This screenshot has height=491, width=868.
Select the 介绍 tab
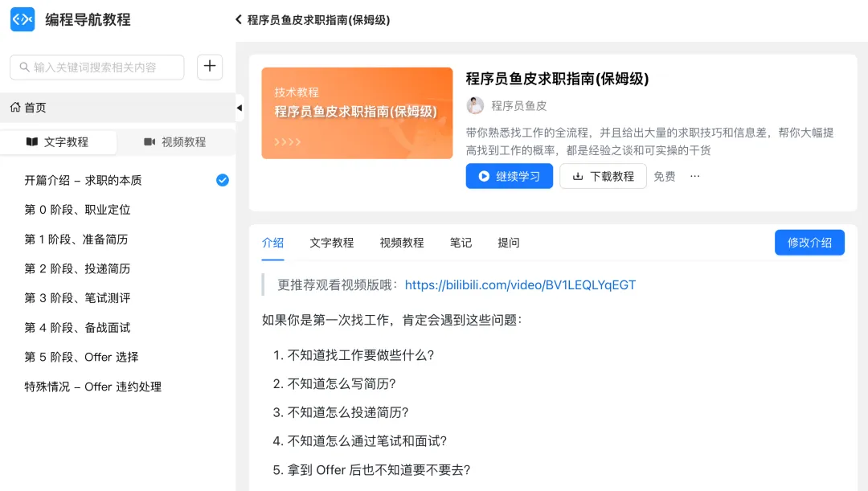273,243
